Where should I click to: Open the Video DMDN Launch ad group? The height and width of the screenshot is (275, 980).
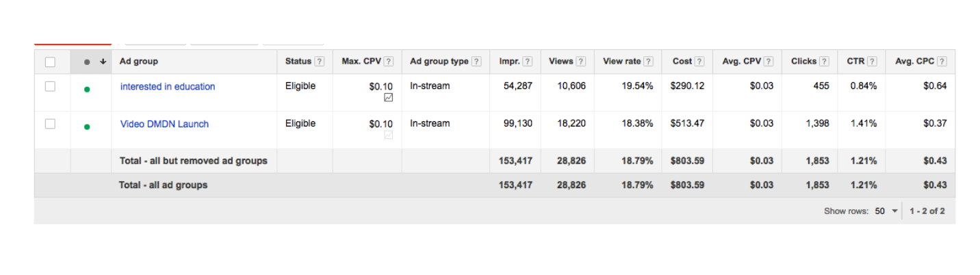(164, 124)
